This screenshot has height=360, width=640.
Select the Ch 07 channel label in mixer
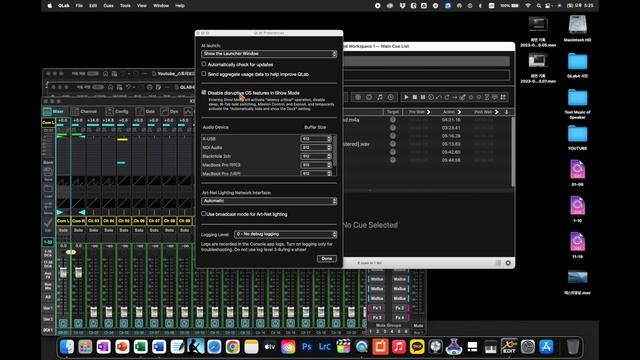click(x=154, y=221)
